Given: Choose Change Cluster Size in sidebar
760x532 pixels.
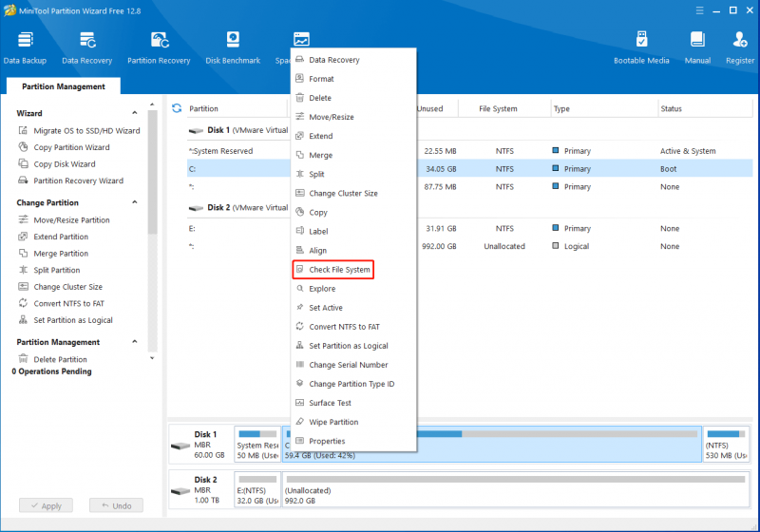Looking at the screenshot, I should [61, 287].
